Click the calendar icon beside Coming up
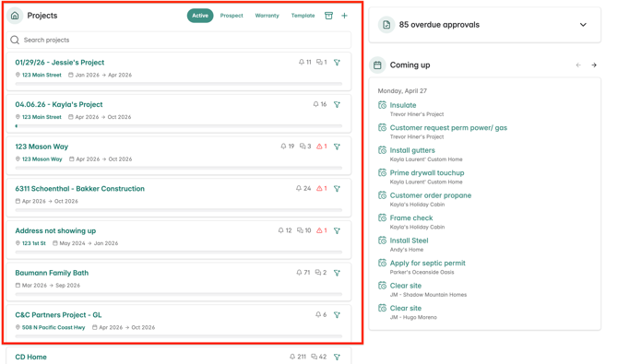Image resolution: width=618 pixels, height=364 pixels. pos(377,65)
